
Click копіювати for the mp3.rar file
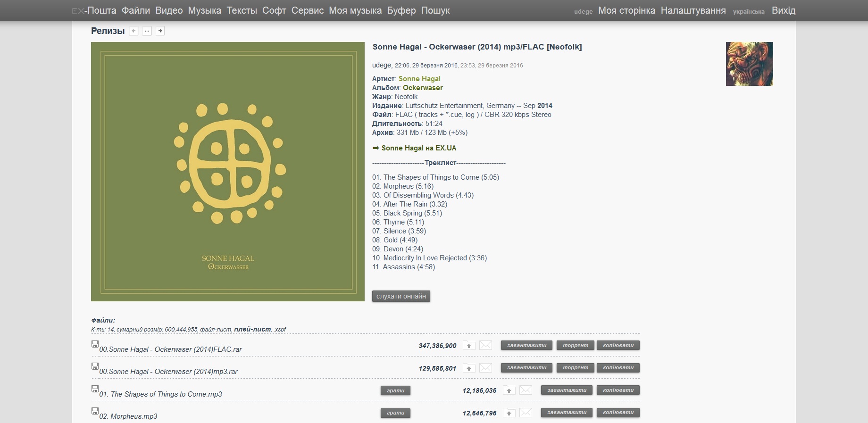pyautogui.click(x=618, y=368)
